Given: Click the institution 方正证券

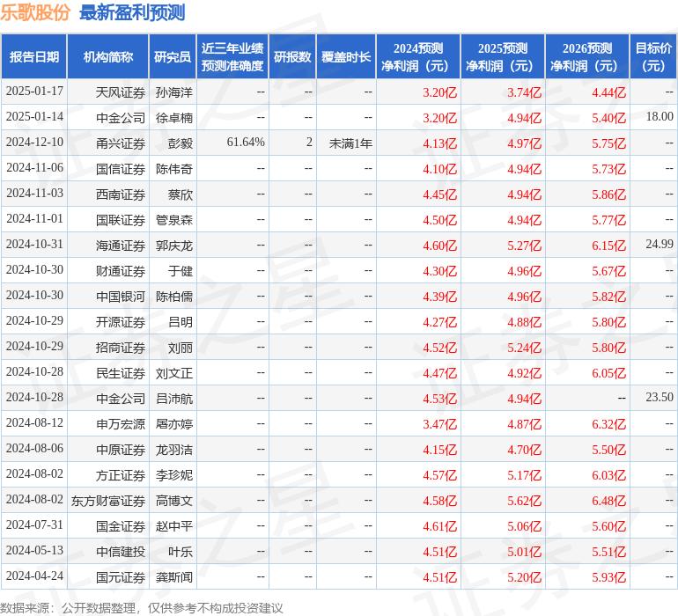Looking at the screenshot, I should (121, 475).
